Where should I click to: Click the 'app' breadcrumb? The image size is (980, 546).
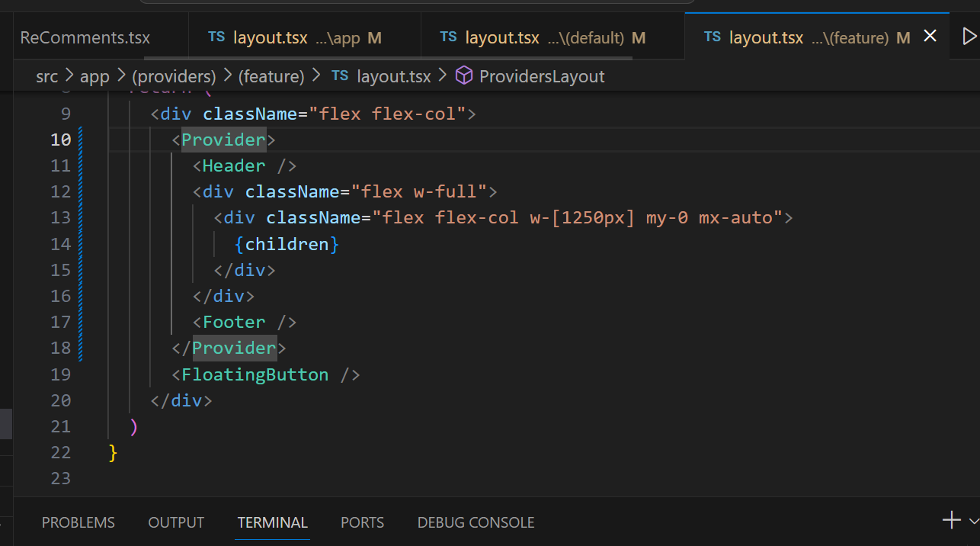point(94,76)
